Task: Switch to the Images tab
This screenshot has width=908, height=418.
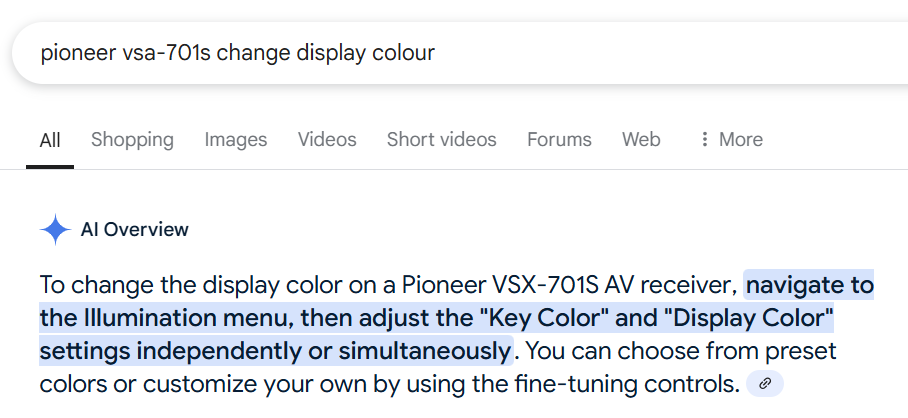Action: (x=236, y=140)
